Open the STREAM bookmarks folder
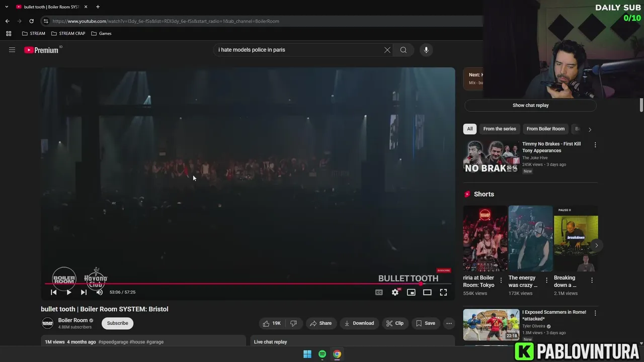 (x=33, y=34)
